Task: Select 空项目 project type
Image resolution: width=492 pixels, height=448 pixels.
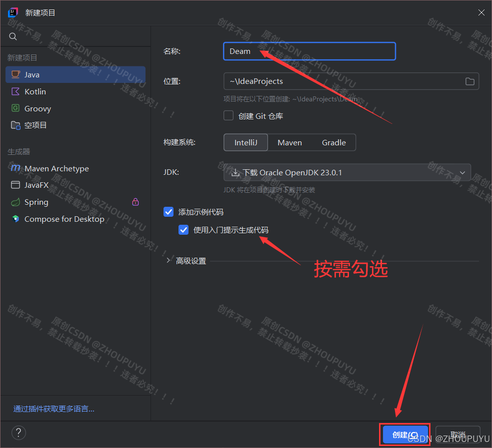Action: 75,125
